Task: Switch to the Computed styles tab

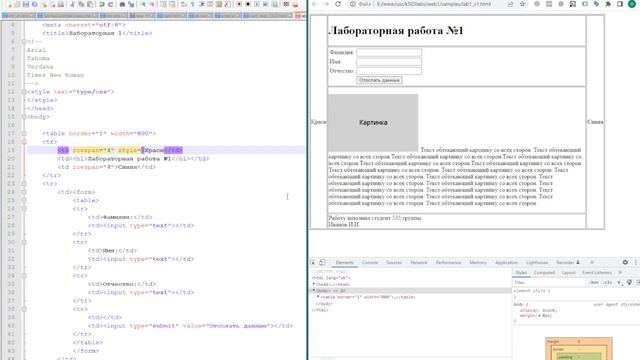Action: point(544,272)
